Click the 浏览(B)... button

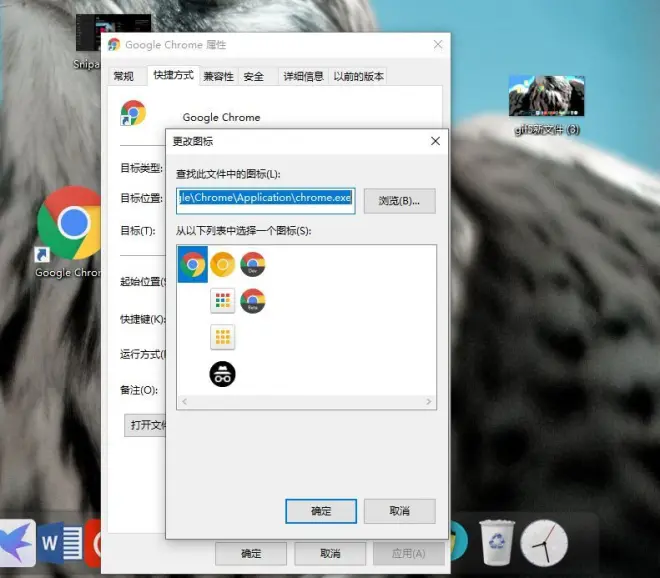point(399,201)
